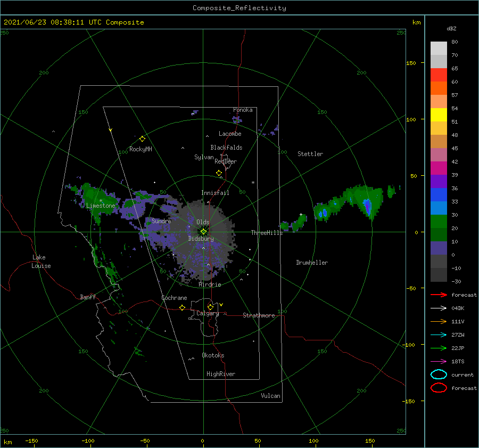Select the radar site diamond below Olds
Screen dimensions: 479x448
pos(203,232)
